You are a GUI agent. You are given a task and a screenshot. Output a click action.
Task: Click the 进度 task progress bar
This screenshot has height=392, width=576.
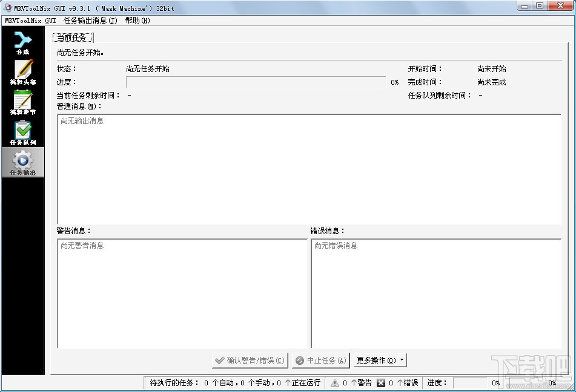[254, 82]
